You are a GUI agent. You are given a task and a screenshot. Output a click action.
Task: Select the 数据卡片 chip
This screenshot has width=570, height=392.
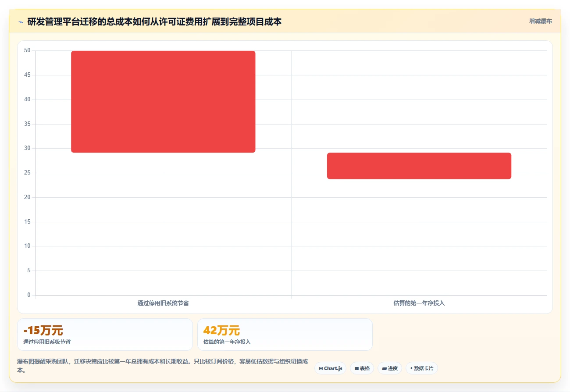click(421, 368)
